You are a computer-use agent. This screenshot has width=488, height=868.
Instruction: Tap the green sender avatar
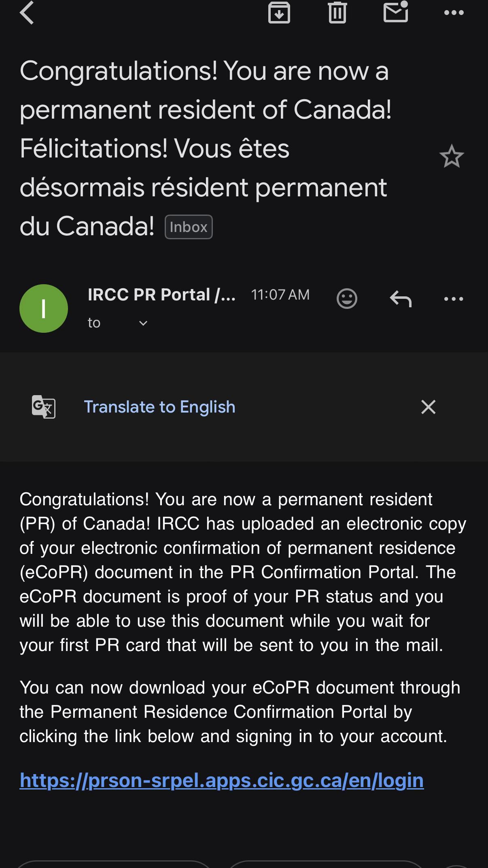pyautogui.click(x=44, y=308)
